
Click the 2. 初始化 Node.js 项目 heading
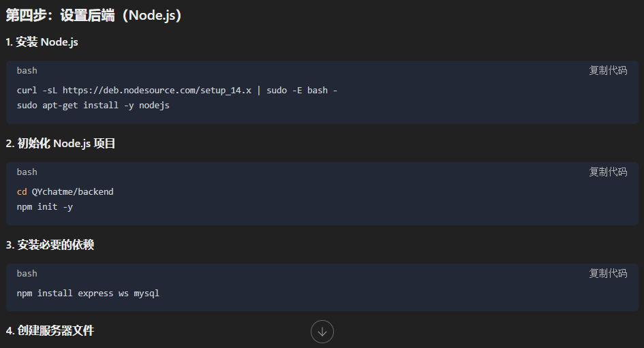pos(61,144)
